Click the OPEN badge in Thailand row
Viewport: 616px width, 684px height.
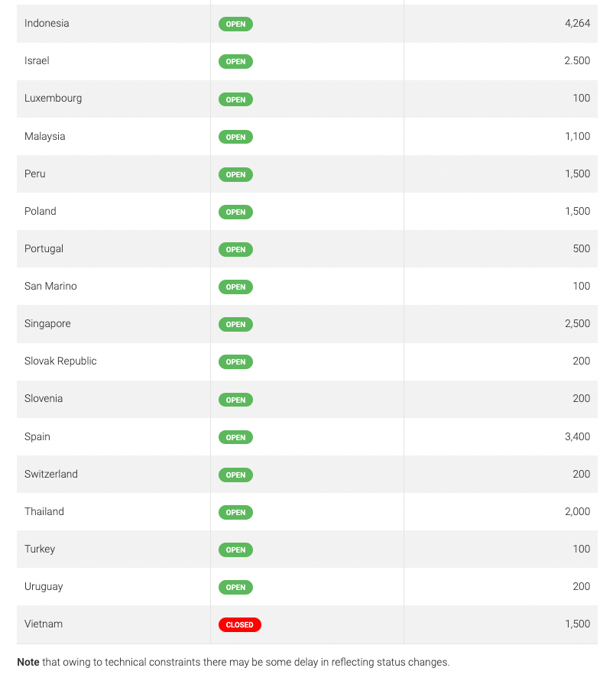235,513
